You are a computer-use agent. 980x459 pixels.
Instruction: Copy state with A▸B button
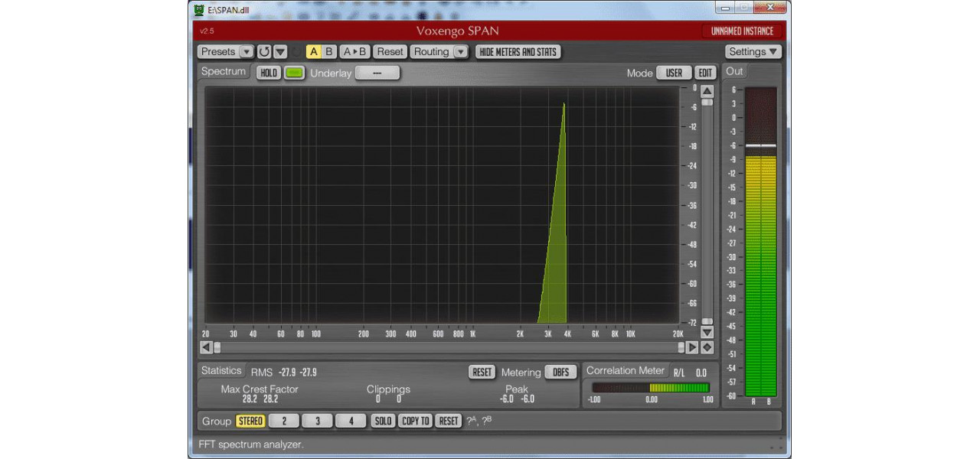coord(354,52)
